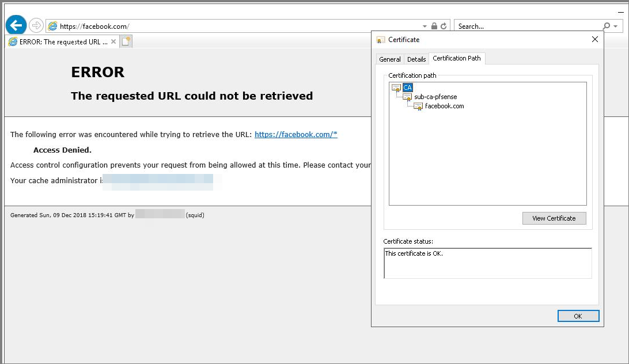Click the security lock icon in address bar
This screenshot has width=629, height=364.
point(434,26)
